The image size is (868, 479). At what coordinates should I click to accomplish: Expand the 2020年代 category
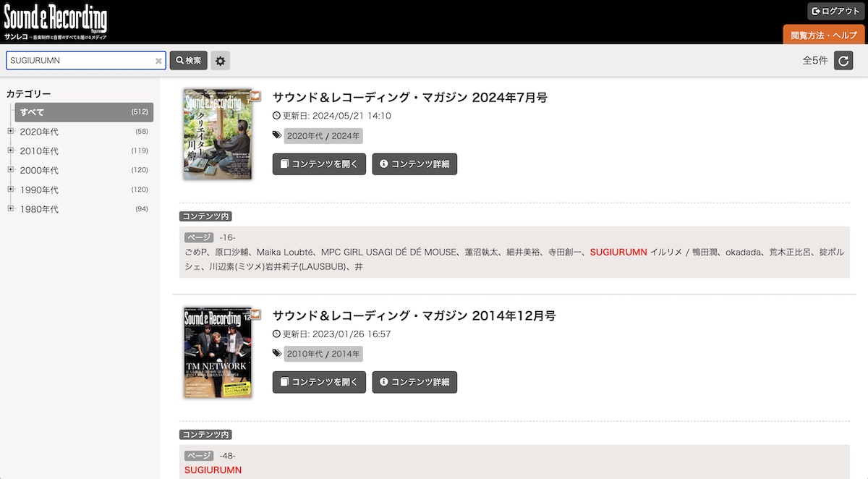coord(10,132)
